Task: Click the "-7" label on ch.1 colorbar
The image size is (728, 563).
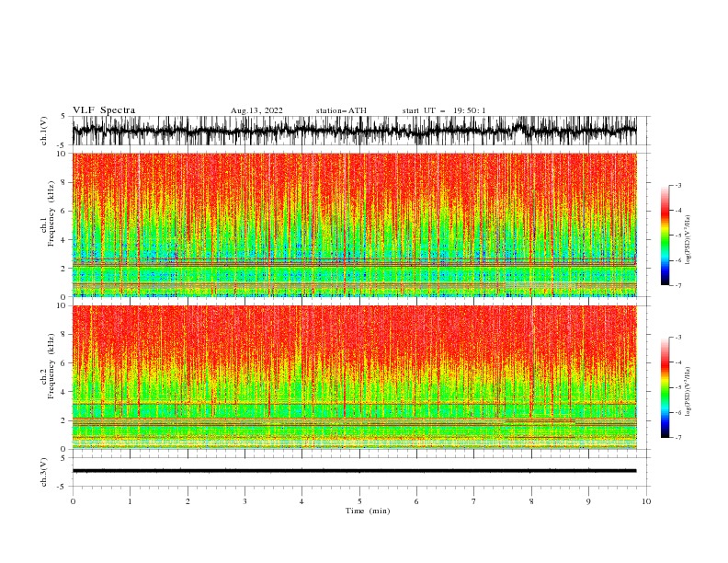Action: (x=677, y=285)
